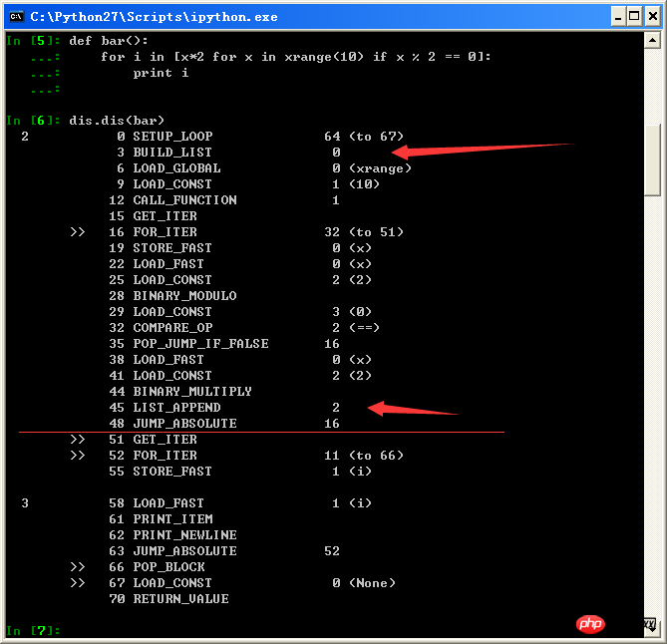Click source line number 3 in disassembly
The image size is (667, 644).
(x=25, y=503)
